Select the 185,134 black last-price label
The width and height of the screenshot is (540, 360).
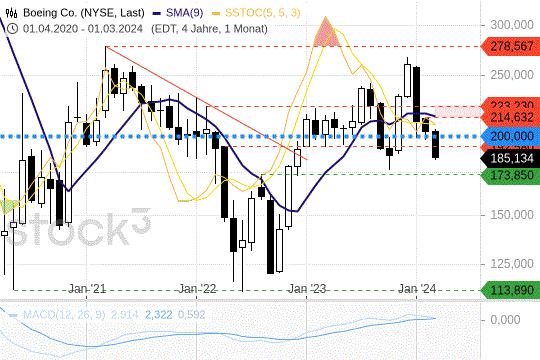click(510, 158)
